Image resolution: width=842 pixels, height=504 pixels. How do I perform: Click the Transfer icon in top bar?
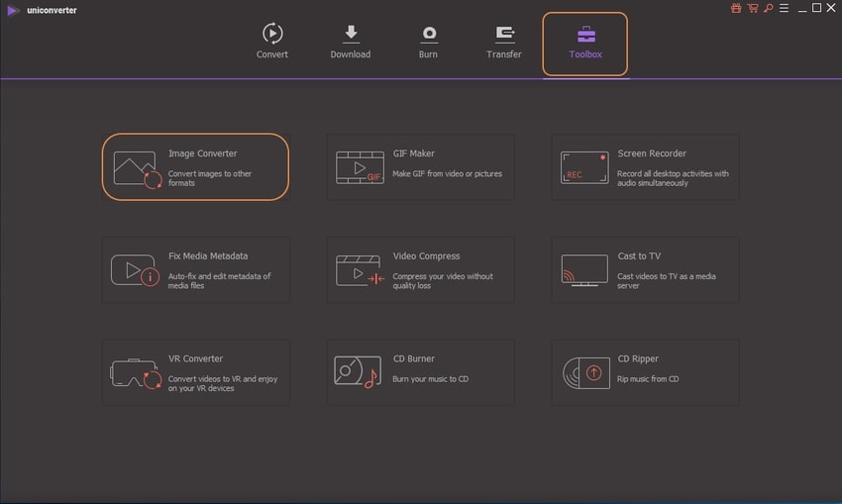pyautogui.click(x=504, y=34)
